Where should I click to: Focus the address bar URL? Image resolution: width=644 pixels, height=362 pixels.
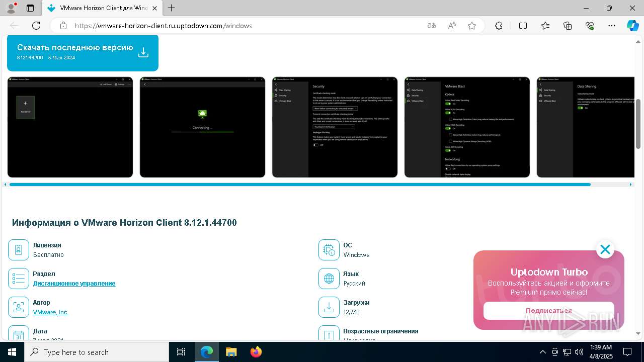point(164,26)
